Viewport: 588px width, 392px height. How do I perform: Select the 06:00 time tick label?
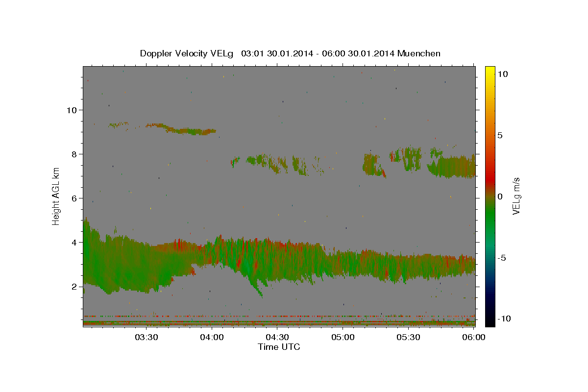473,337
